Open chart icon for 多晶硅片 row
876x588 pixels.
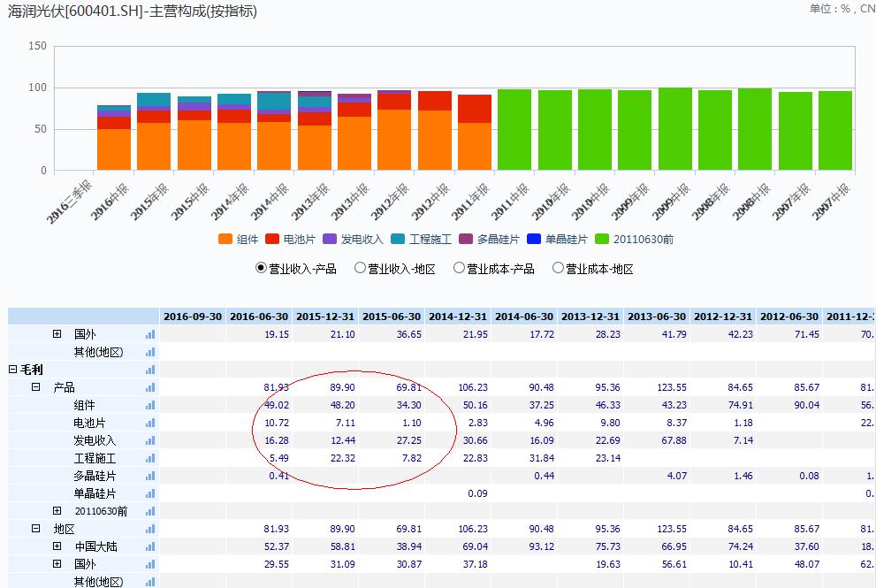(x=150, y=476)
